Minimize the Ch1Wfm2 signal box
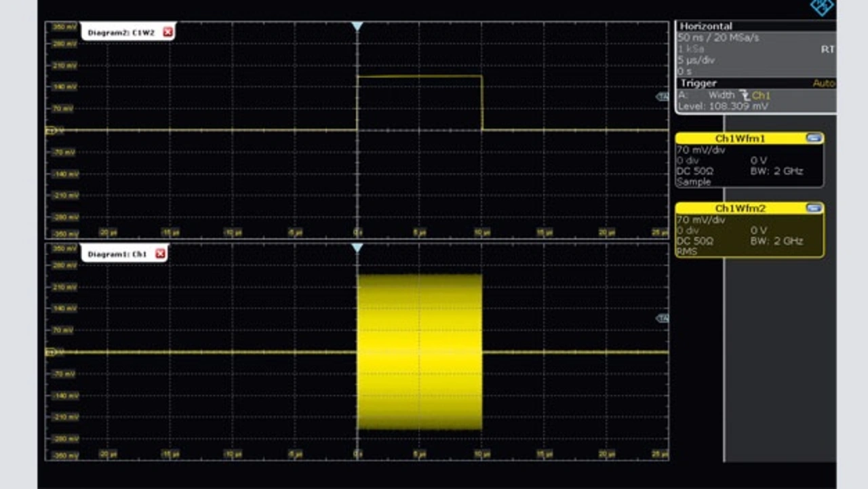Viewport: 868px width, 489px height. tap(814, 208)
